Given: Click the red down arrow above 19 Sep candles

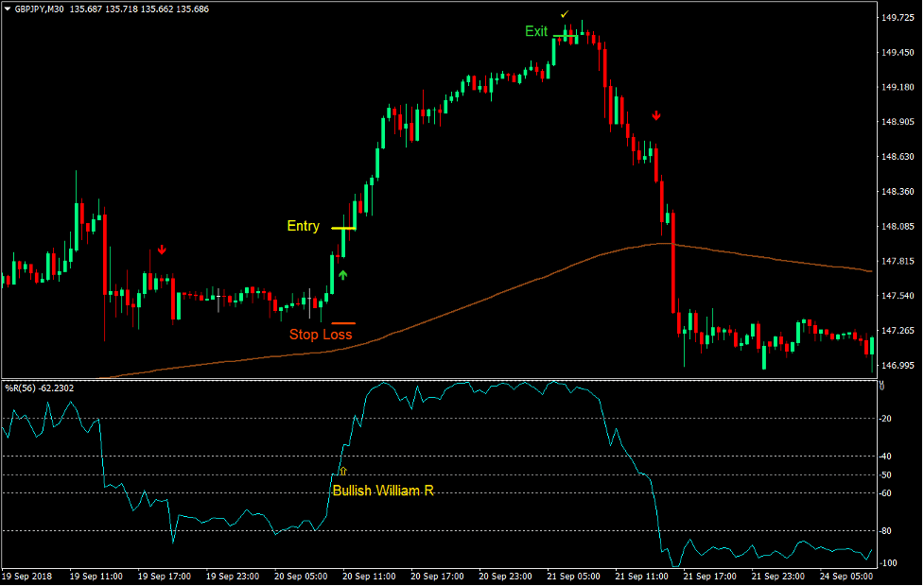Looking at the screenshot, I should [162, 250].
